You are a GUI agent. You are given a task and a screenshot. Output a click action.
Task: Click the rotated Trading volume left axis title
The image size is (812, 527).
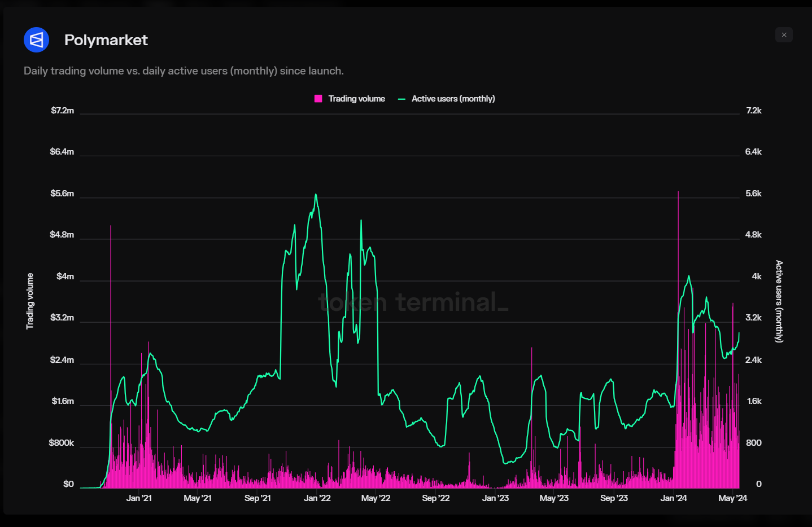[30, 301]
